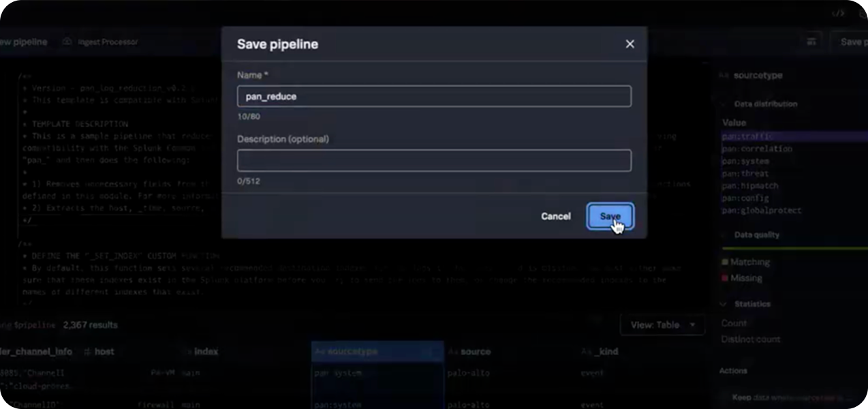Click the Save button in dialog

click(610, 216)
